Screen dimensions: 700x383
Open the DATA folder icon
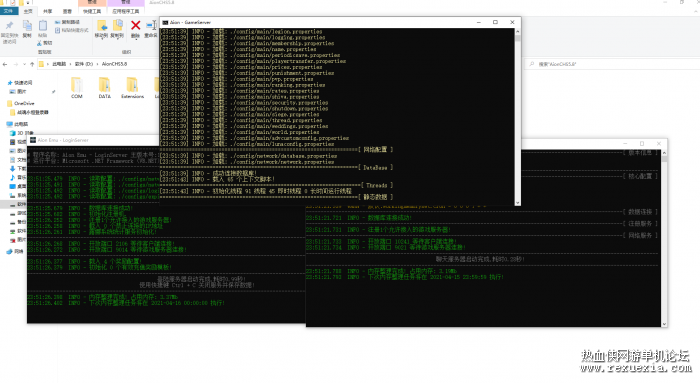[104, 85]
